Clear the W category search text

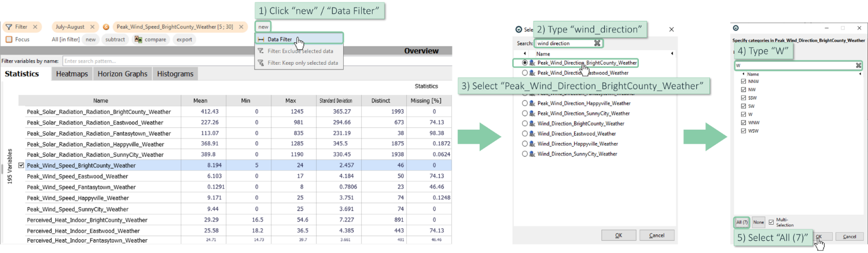[859, 66]
